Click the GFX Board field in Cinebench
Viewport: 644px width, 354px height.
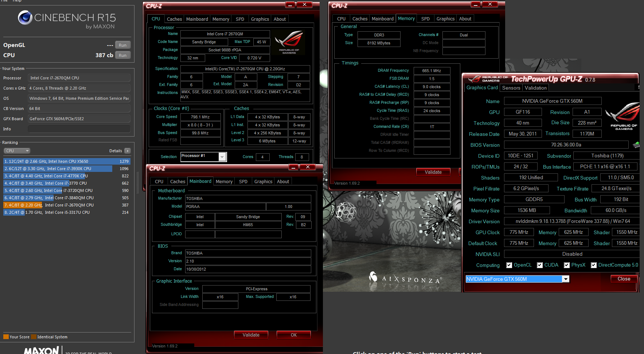tap(79, 119)
